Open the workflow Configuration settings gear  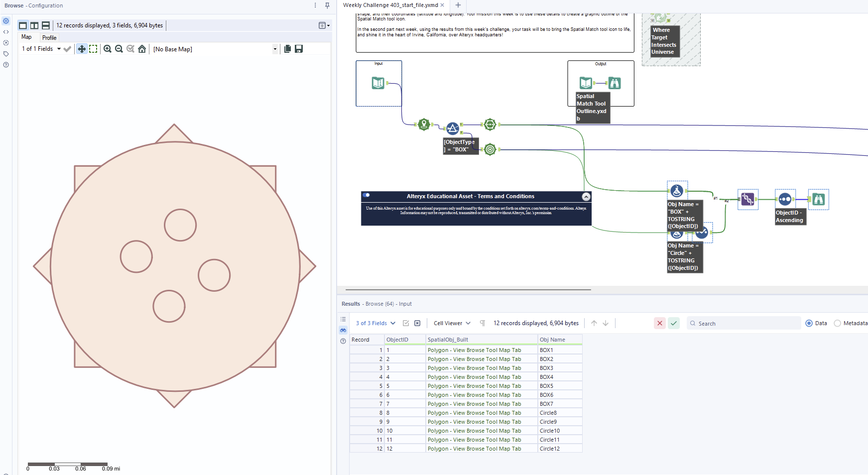pos(5,20)
